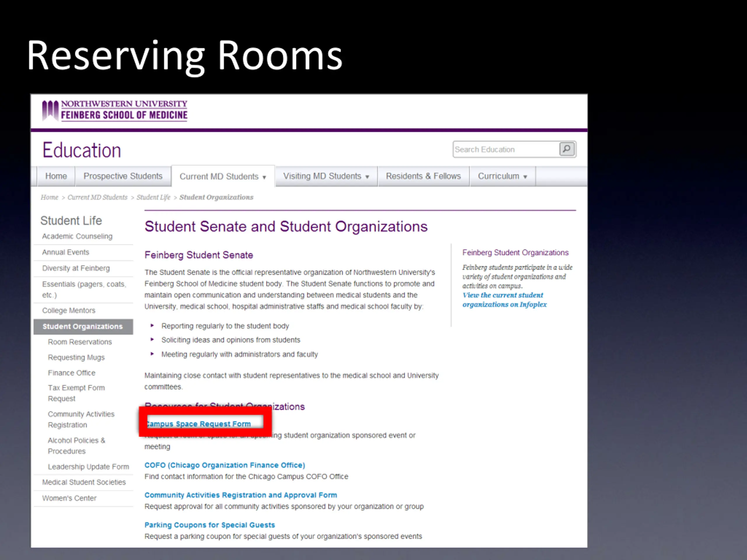Open the Prospective Students tab
Screen dimensions: 747x560
click(x=123, y=176)
